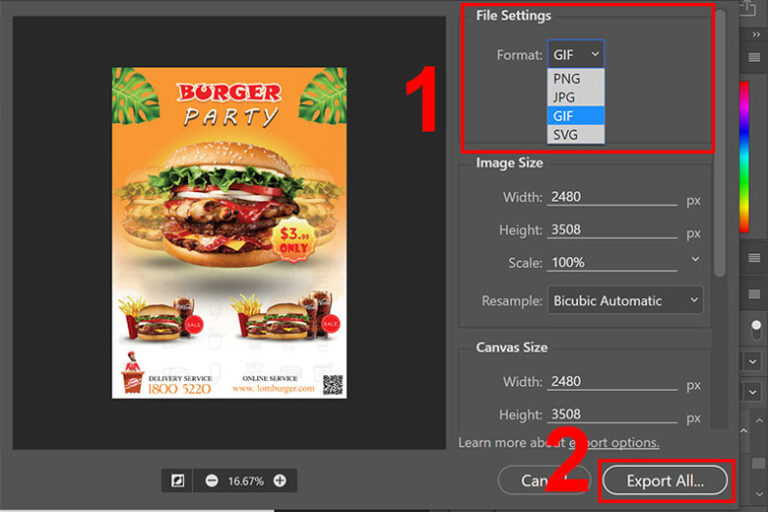The width and height of the screenshot is (768, 512).
Task: Open the export options help link
Action: click(614, 442)
